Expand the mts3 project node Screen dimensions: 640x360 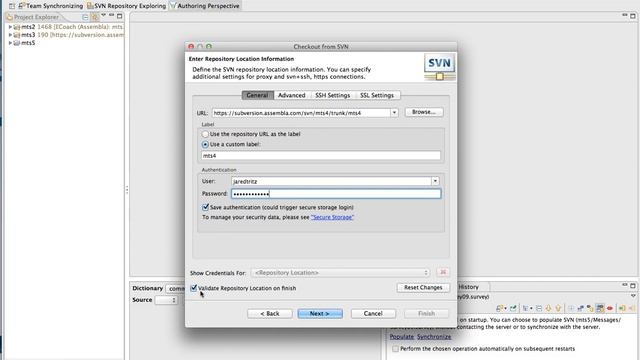[x=10, y=35]
